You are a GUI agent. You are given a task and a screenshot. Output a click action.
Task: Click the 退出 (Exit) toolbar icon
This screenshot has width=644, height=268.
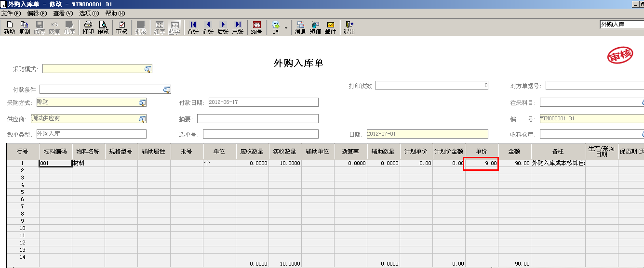pyautogui.click(x=349, y=27)
